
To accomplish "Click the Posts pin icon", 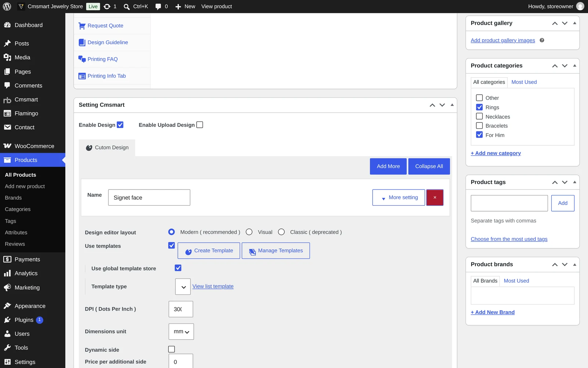I will 7,43.
